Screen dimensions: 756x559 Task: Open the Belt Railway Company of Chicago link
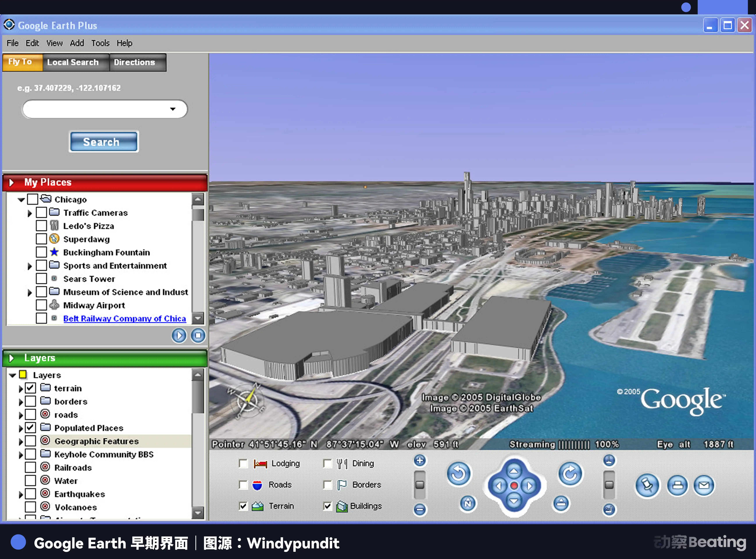pyautogui.click(x=124, y=318)
